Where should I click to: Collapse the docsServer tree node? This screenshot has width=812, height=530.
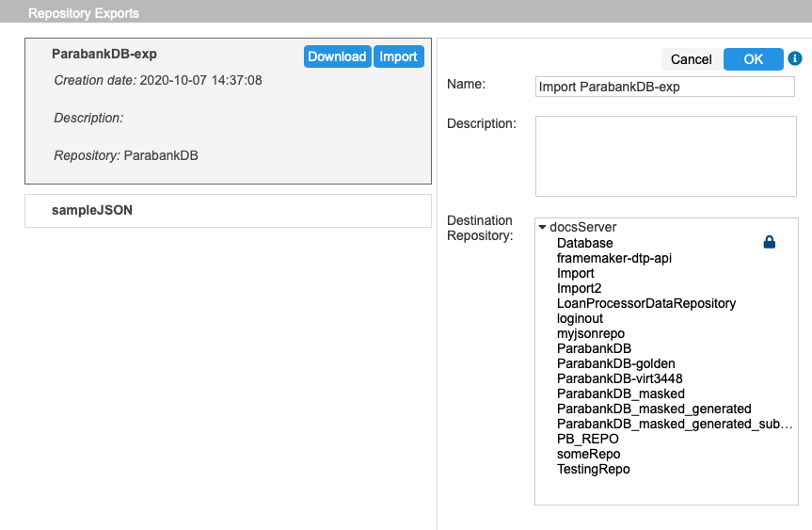542,227
